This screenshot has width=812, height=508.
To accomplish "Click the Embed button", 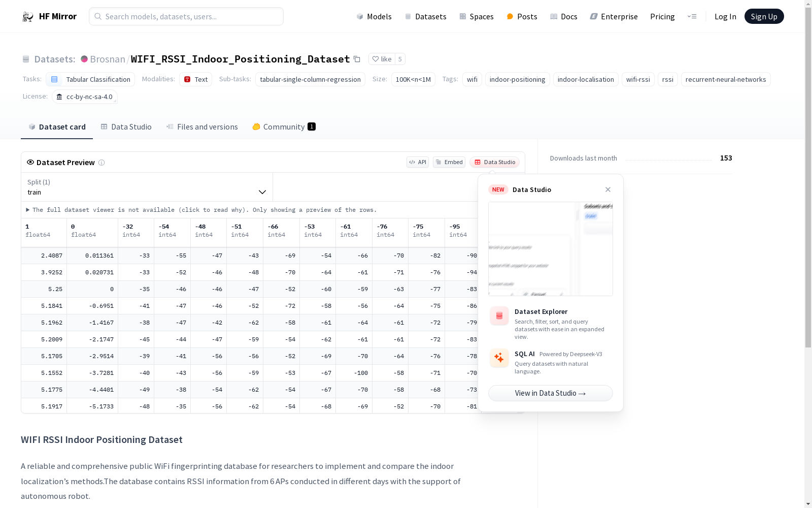I will (x=449, y=162).
